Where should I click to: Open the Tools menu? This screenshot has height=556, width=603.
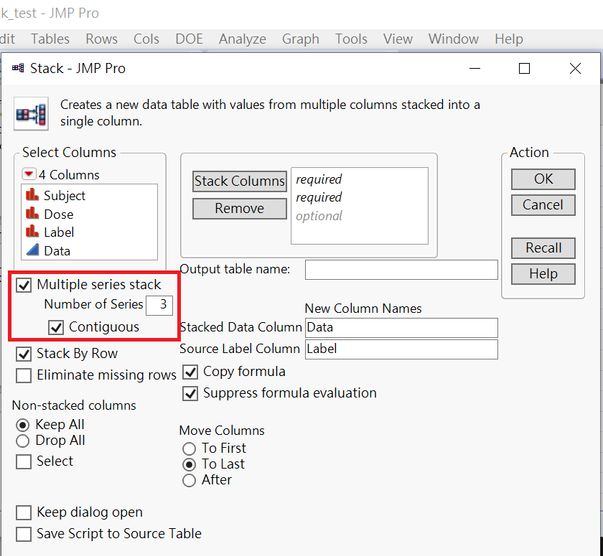351,39
